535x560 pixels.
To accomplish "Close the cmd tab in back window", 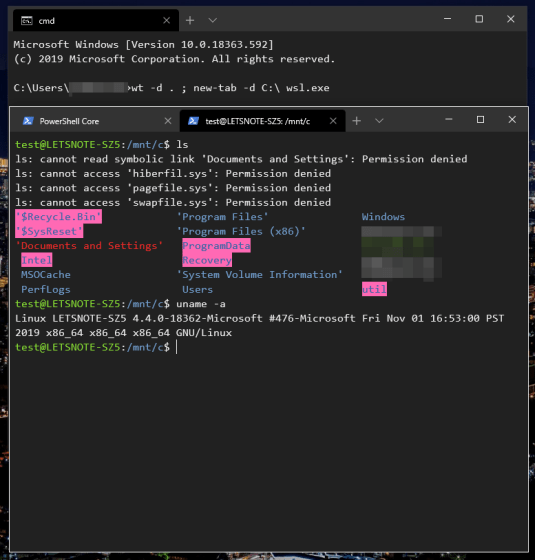I will (x=166, y=20).
